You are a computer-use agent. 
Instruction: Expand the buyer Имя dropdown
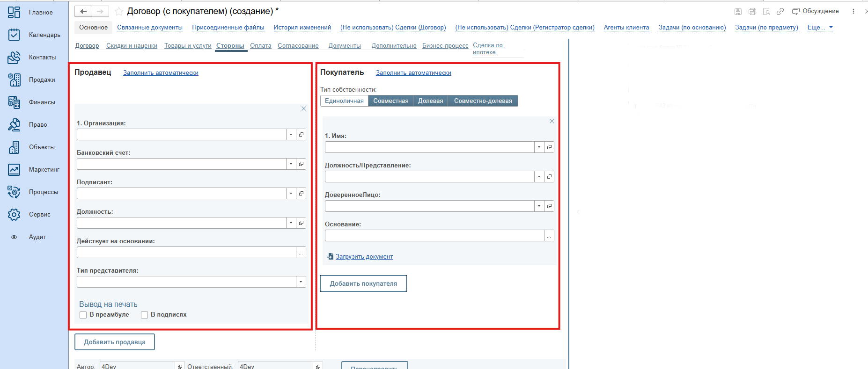tap(539, 147)
